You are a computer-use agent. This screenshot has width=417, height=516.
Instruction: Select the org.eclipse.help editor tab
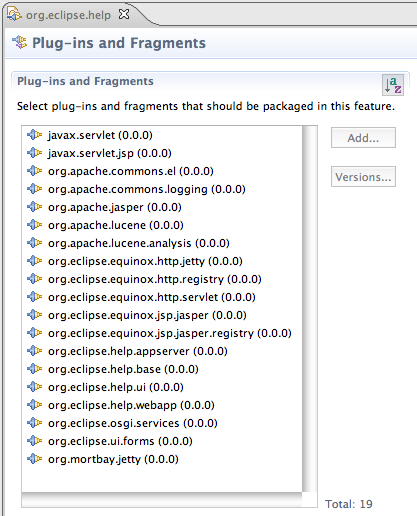click(x=68, y=15)
